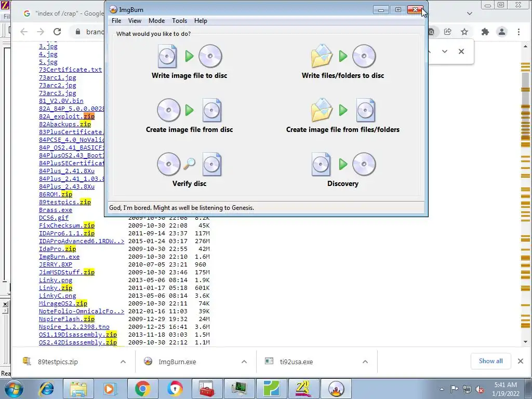
Task: Click the volume muted tray icon
Action: coord(480,389)
